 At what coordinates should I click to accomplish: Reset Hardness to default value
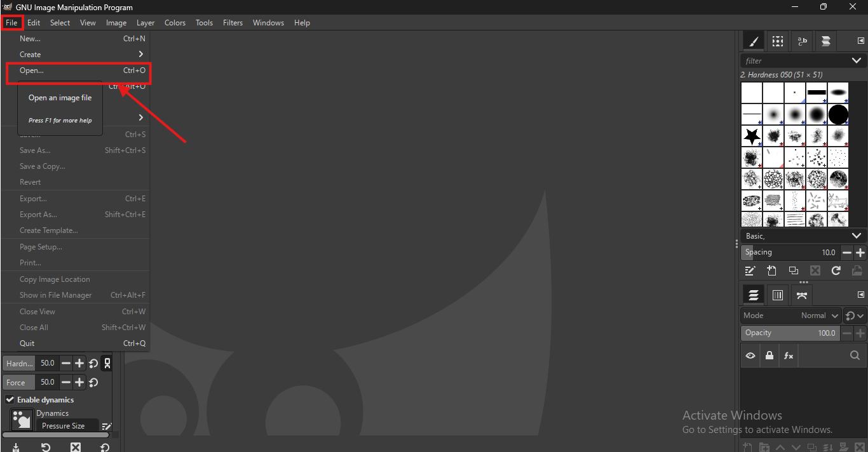pos(93,364)
